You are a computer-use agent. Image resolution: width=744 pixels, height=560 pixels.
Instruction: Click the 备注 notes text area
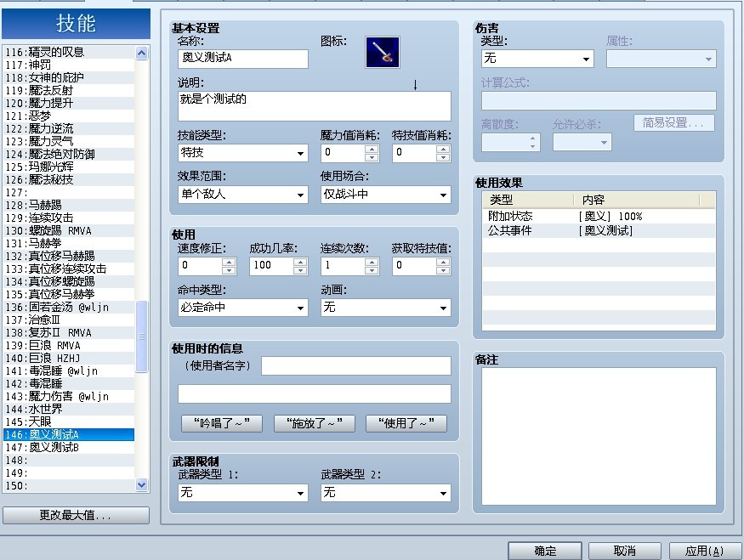(599, 436)
